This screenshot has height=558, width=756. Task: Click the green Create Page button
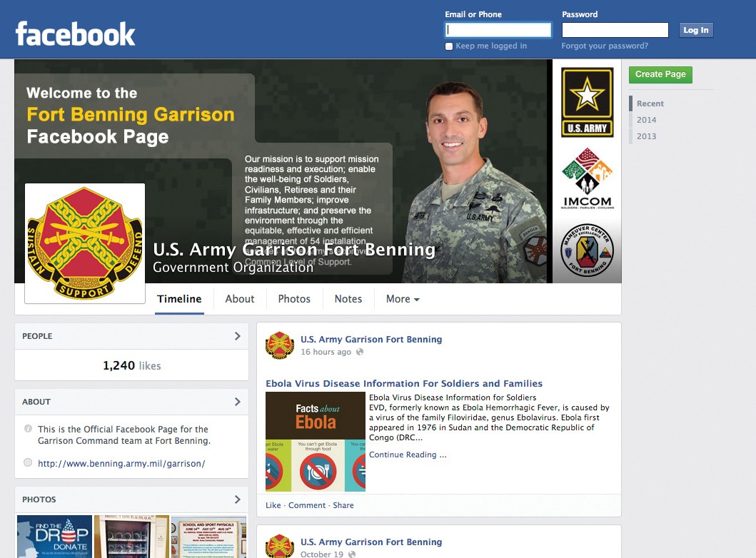point(660,74)
